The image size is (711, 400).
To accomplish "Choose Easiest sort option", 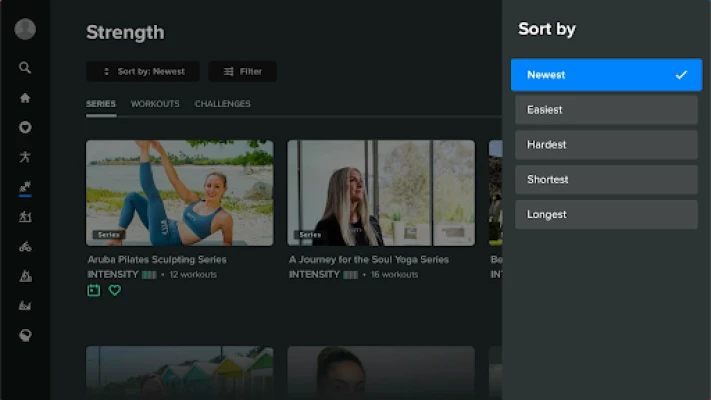I will [x=606, y=110].
